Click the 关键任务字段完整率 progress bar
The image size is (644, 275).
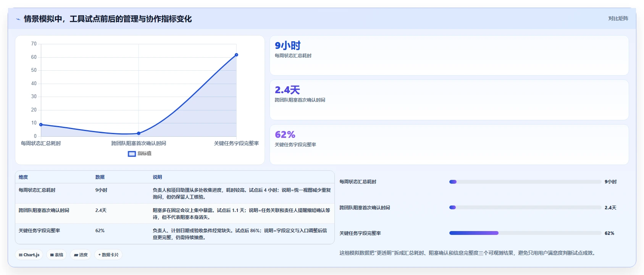[525, 233]
